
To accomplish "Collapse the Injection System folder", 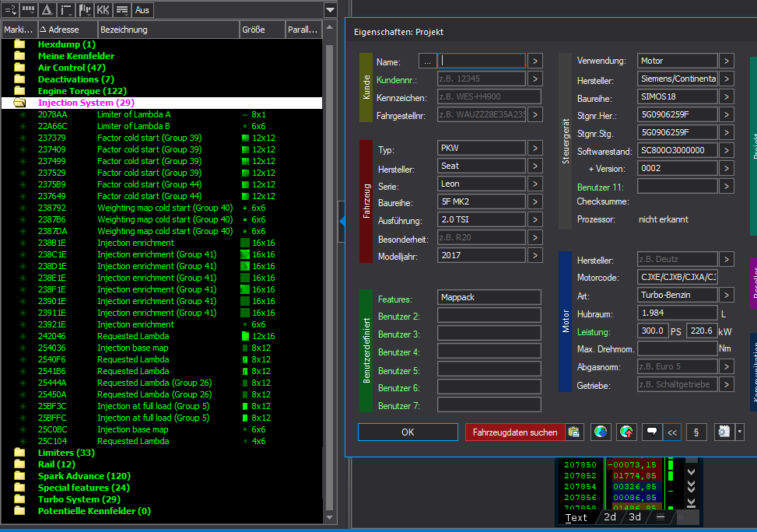I will click(20, 103).
